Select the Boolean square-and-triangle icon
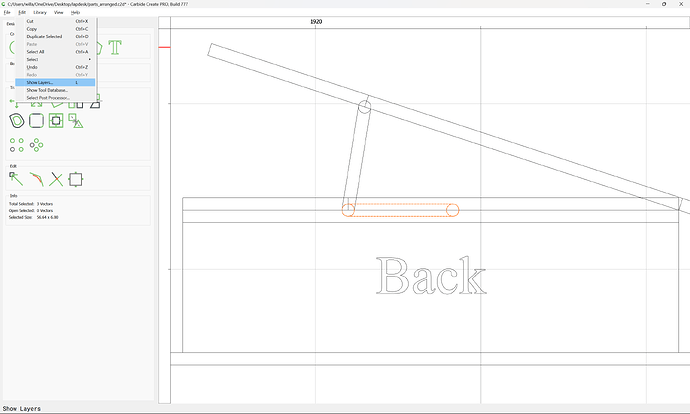690x414 pixels. pos(76,120)
